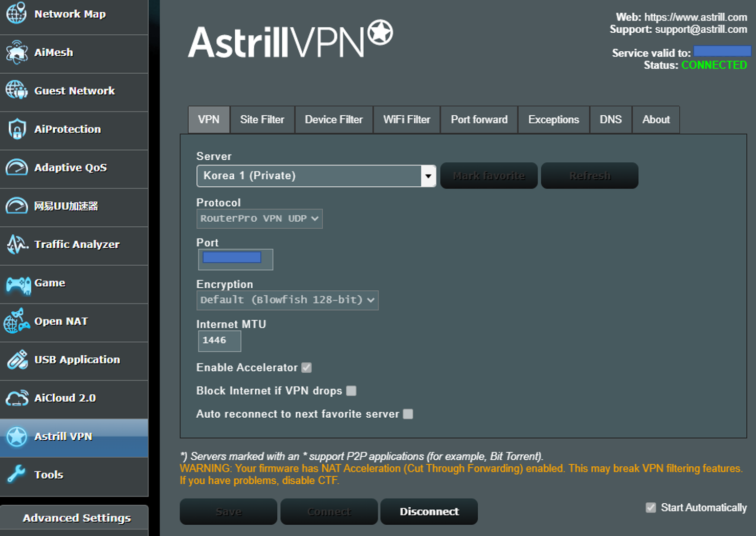Screen dimensions: 756x536
Task: Open the USB Application menu label
Action: pyautogui.click(x=77, y=359)
